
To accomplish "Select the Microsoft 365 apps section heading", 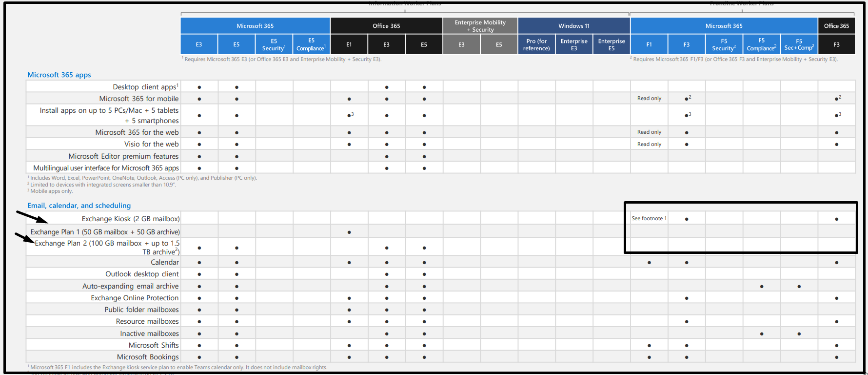I will [x=59, y=75].
